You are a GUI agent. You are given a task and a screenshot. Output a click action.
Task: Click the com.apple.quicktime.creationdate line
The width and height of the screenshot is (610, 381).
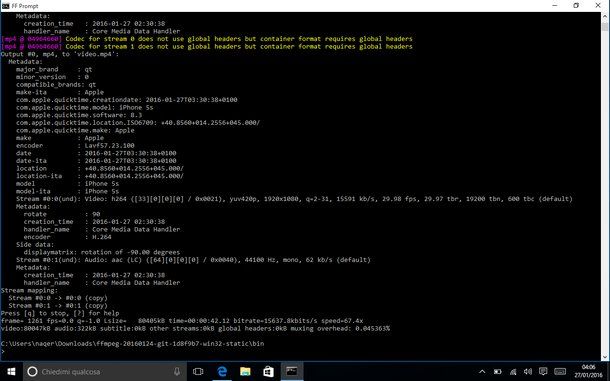click(127, 100)
